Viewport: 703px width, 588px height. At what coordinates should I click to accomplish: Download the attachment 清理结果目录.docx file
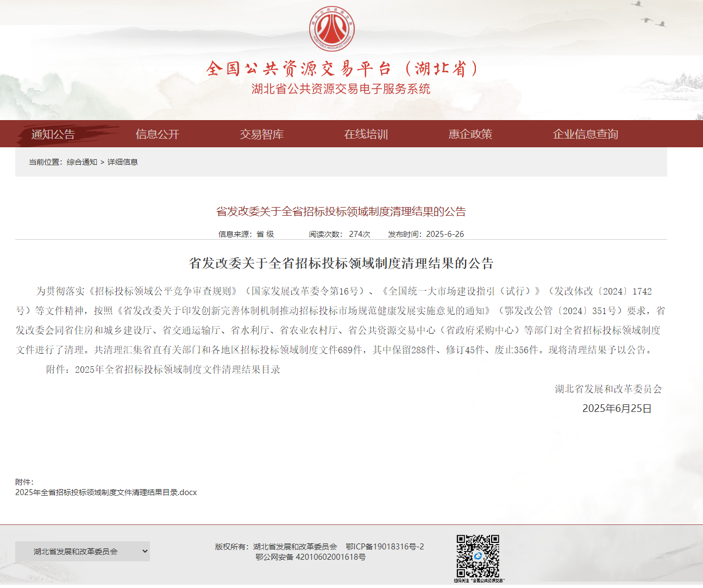(x=106, y=492)
